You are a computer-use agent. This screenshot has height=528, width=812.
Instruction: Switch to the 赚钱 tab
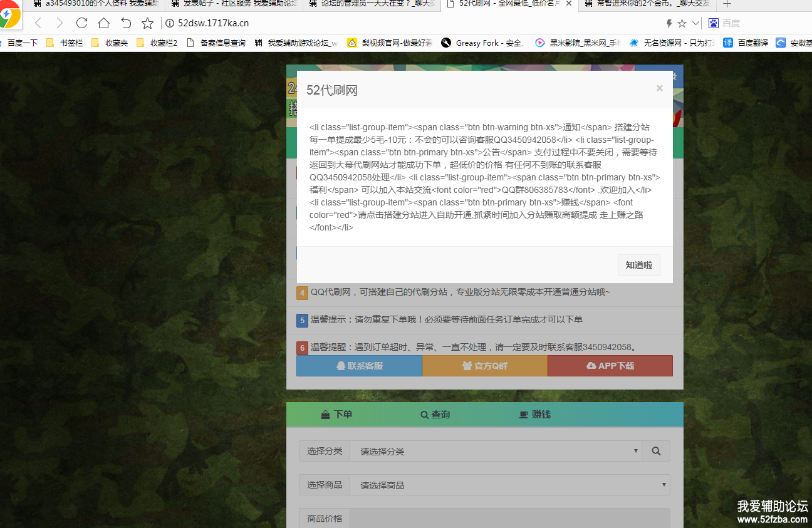(x=535, y=415)
